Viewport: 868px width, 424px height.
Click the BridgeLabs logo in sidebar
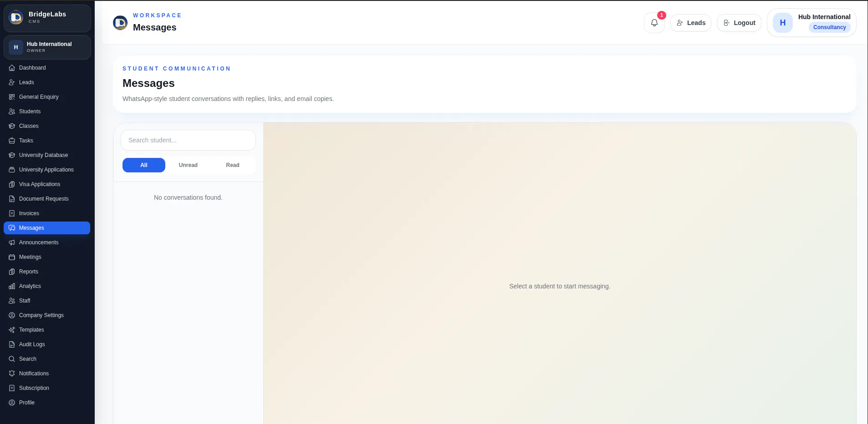16,18
